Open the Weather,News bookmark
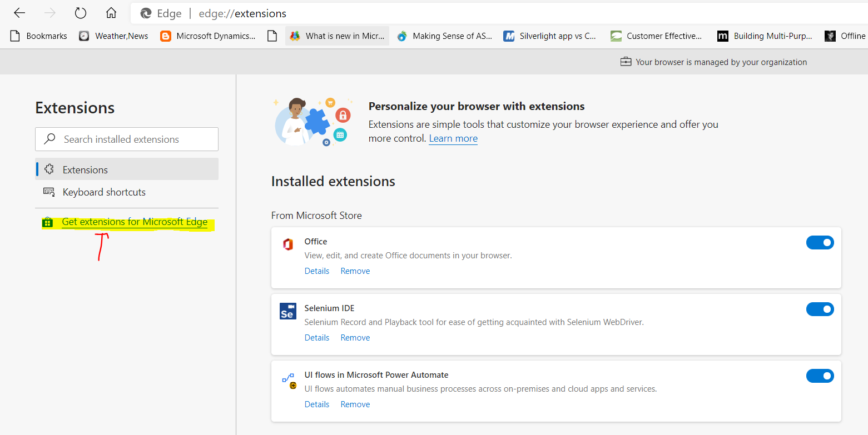The width and height of the screenshot is (868, 435). click(113, 36)
